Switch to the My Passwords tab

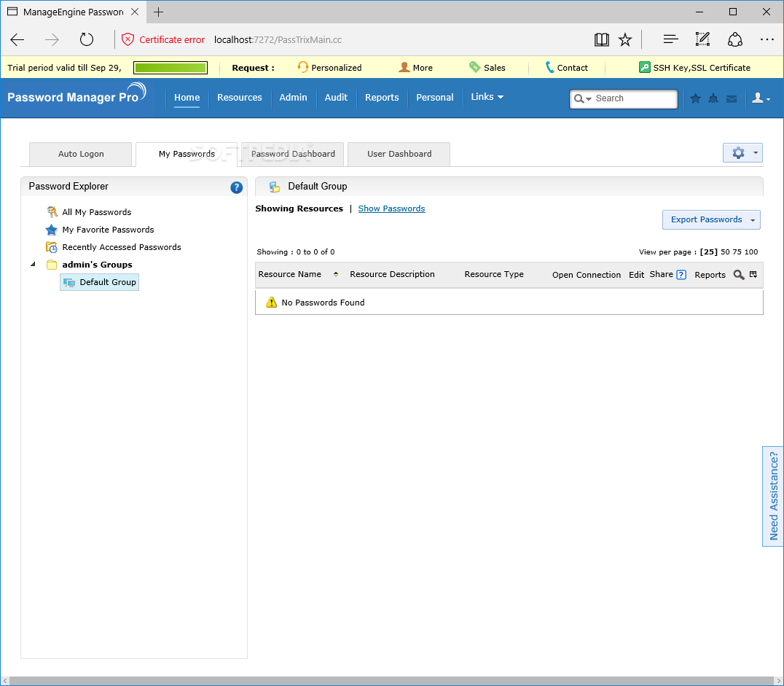click(187, 154)
